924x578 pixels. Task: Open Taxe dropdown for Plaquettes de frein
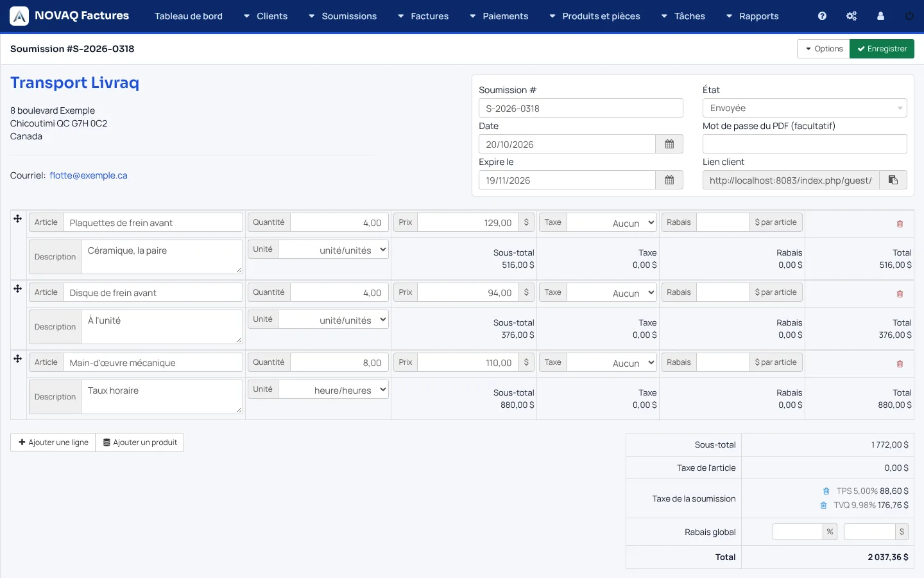612,222
